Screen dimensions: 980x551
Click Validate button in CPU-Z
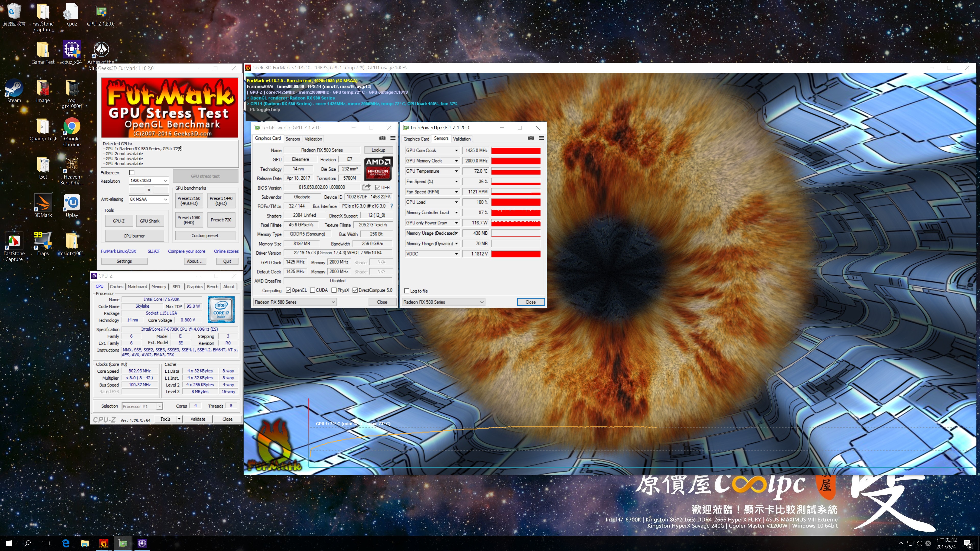(198, 419)
